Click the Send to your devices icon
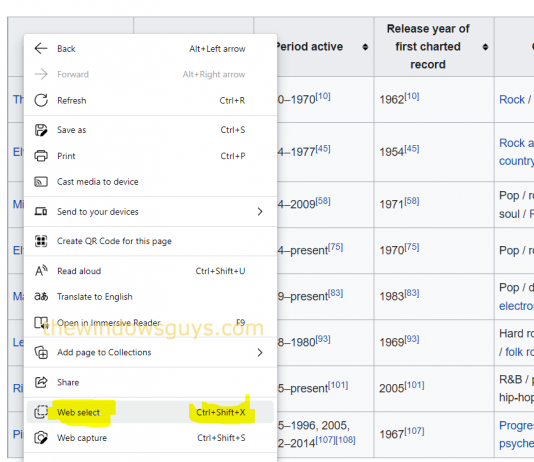 pos(41,212)
